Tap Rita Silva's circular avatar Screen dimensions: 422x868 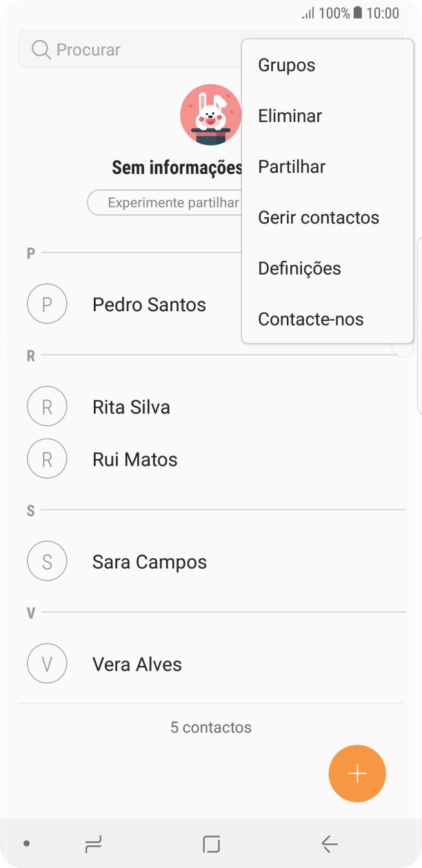(x=47, y=406)
